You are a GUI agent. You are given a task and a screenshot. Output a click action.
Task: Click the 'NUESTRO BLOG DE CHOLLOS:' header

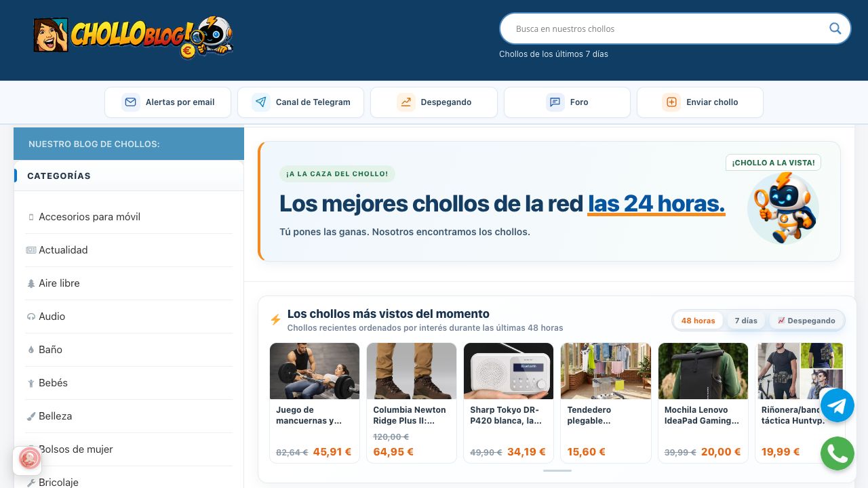point(94,144)
